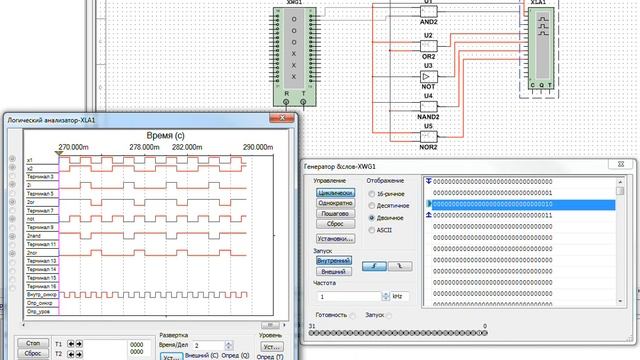Choose 16-ричное (hex) display format

pyautogui.click(x=371, y=194)
